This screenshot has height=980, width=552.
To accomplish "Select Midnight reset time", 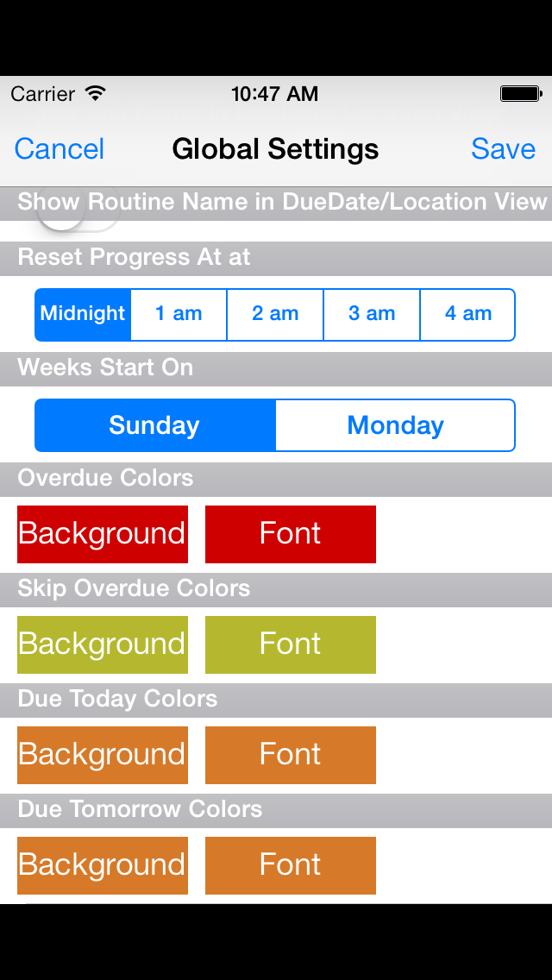I will coord(83,314).
